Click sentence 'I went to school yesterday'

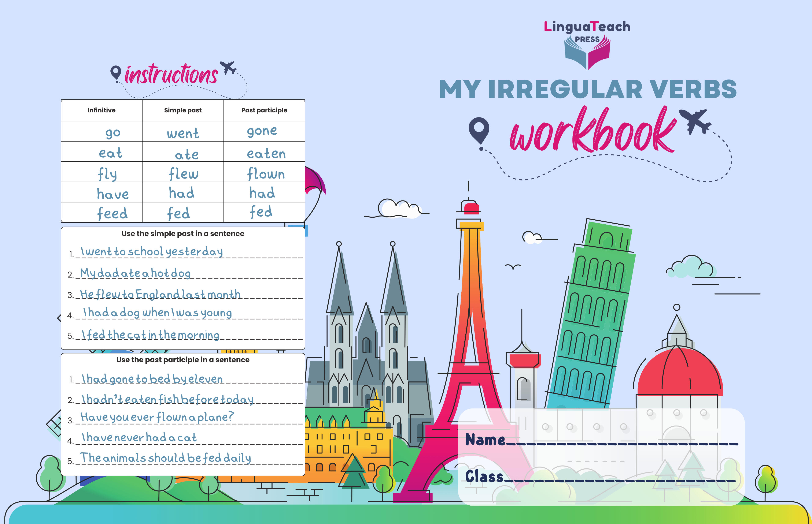coord(152,252)
